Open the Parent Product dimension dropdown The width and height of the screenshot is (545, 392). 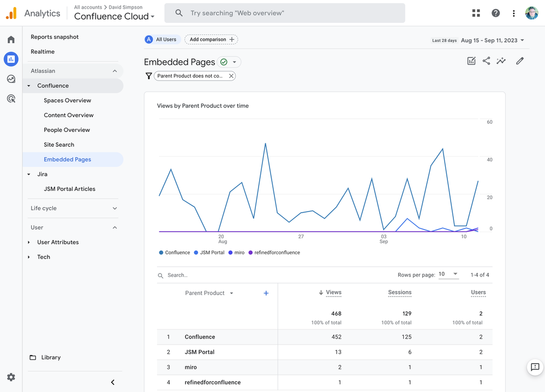tap(209, 293)
